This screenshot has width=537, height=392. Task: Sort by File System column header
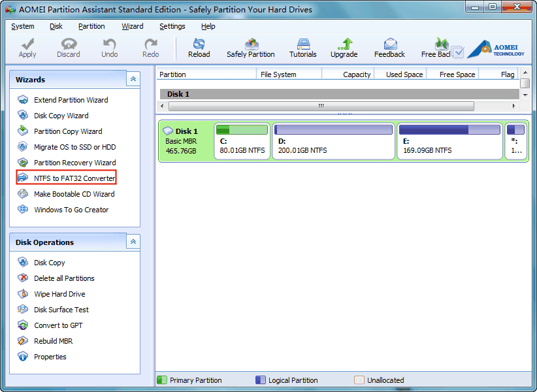coord(289,74)
